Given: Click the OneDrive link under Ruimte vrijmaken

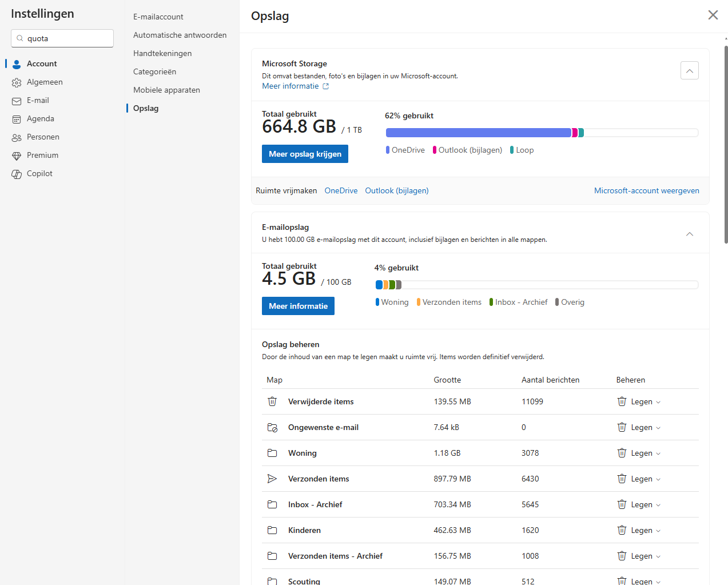Looking at the screenshot, I should tap(341, 190).
